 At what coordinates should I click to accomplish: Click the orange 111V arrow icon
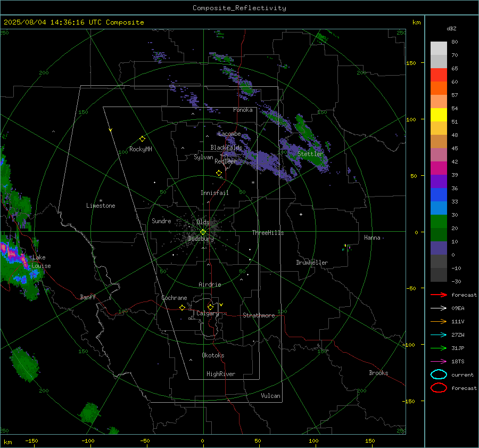pos(439,321)
